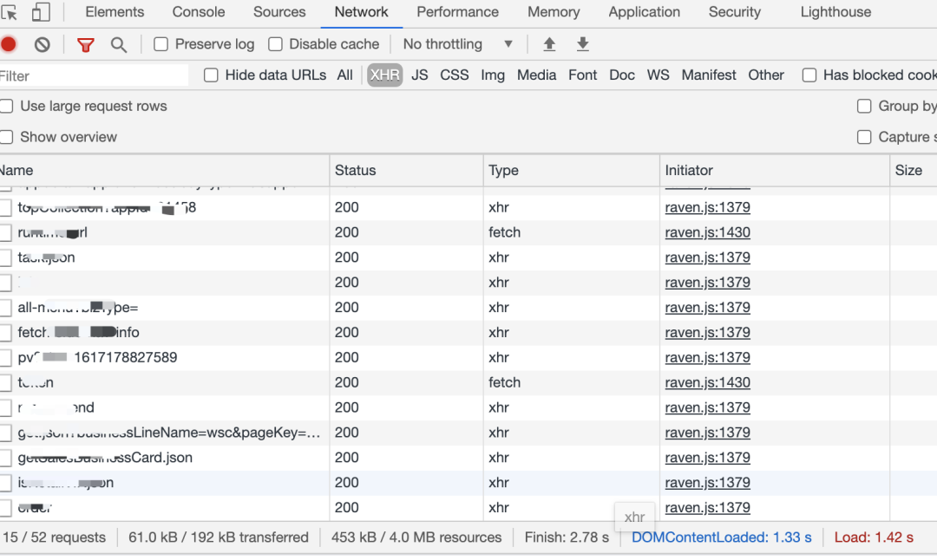
Task: Filter requests by Doc type
Action: coord(622,75)
